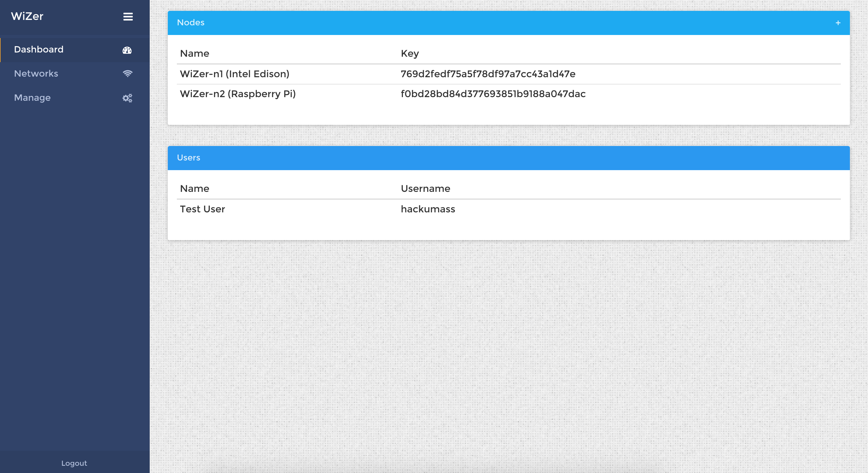Click the Key column header
868x473 pixels.
point(410,53)
